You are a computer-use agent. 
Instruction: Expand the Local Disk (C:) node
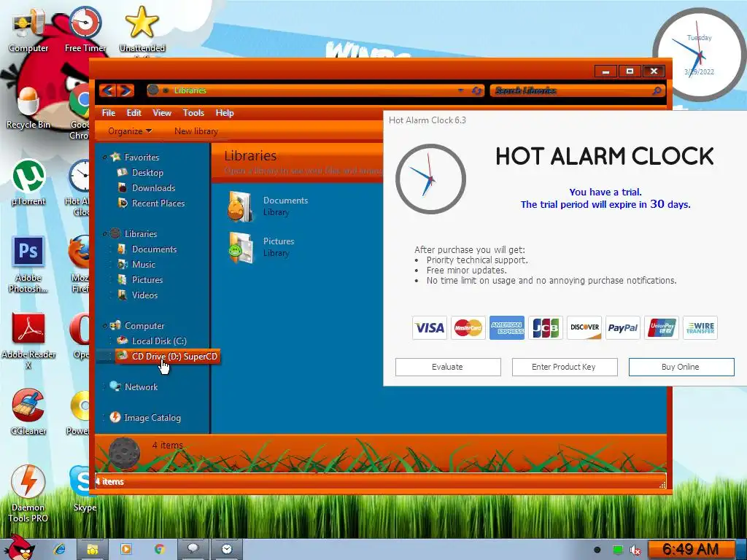111,341
